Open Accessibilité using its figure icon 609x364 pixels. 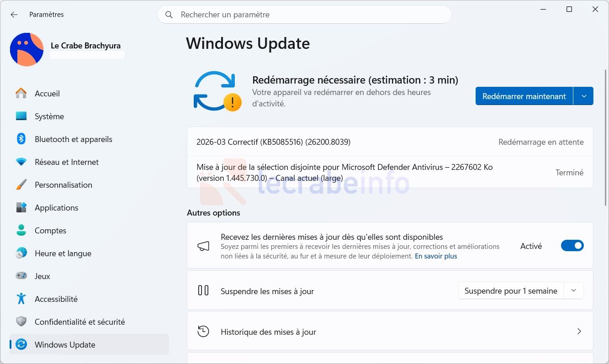pos(21,299)
